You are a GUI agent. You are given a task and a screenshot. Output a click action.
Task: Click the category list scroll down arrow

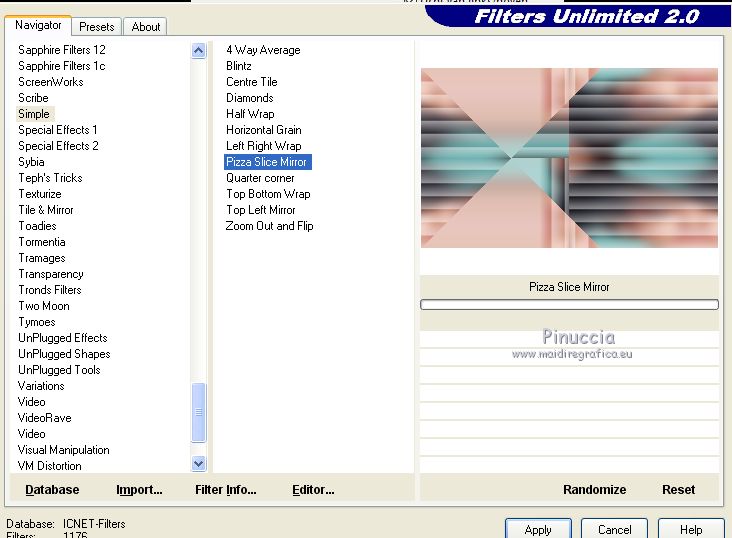198,463
